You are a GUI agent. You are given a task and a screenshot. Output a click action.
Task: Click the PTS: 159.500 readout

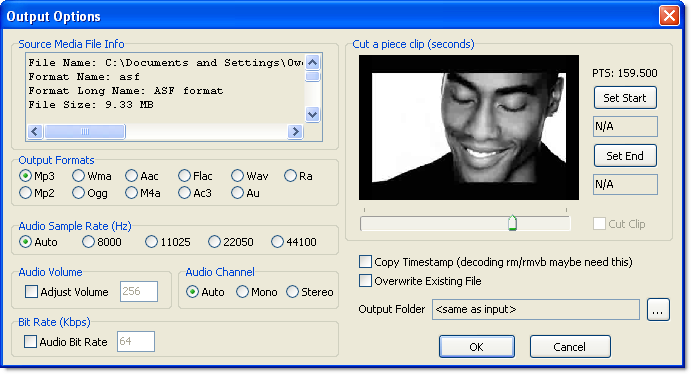point(624,73)
